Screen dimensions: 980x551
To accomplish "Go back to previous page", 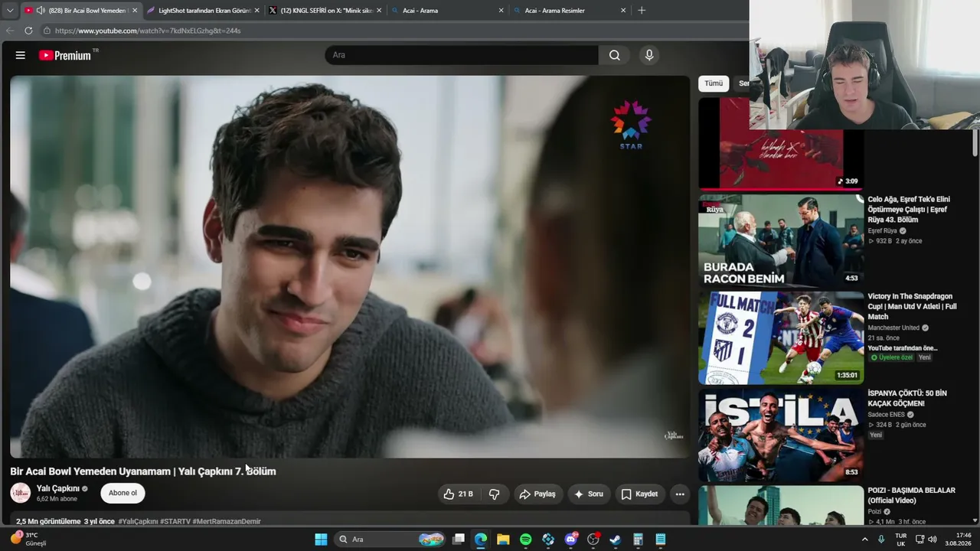I will (10, 31).
